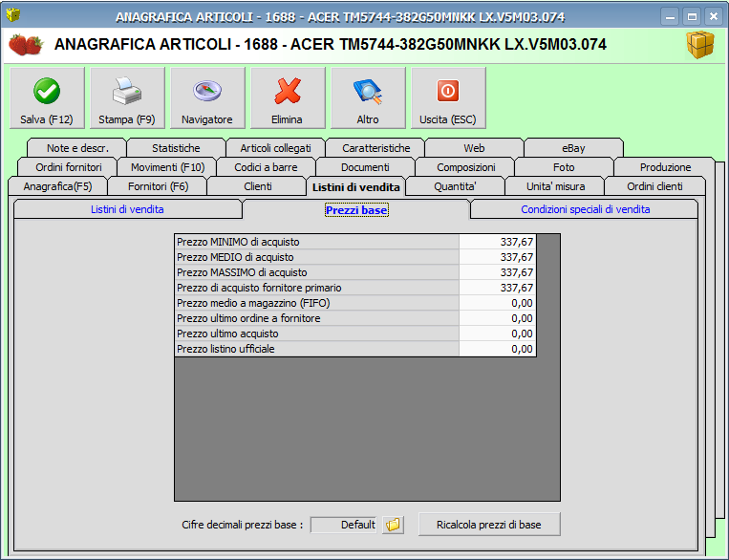Switch to the Statistiche tab
Viewport: 729px width, 560px height.
[176, 148]
